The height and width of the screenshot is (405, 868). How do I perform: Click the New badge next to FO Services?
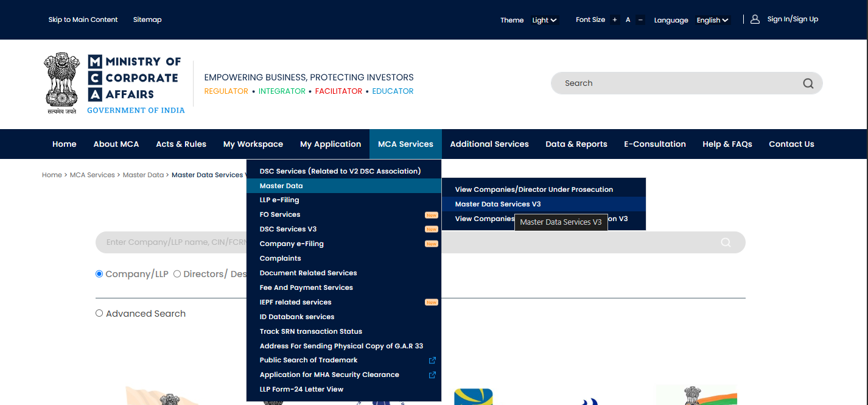(432, 215)
